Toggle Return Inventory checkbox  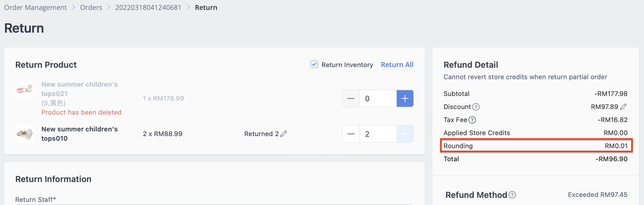pyautogui.click(x=314, y=64)
